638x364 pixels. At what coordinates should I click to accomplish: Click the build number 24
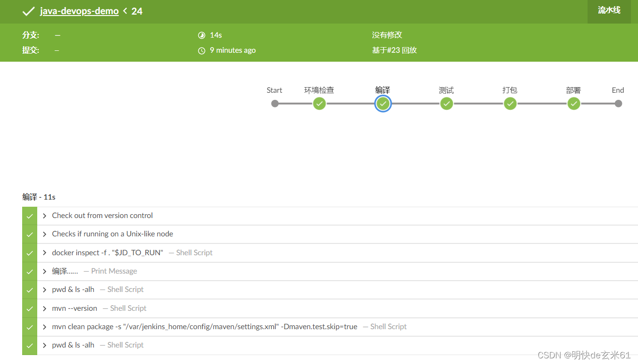[x=137, y=11]
